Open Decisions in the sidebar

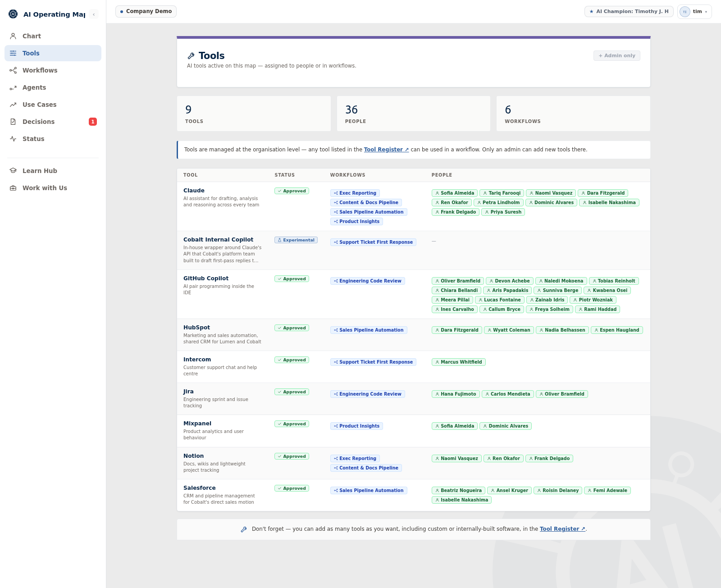coord(53,122)
